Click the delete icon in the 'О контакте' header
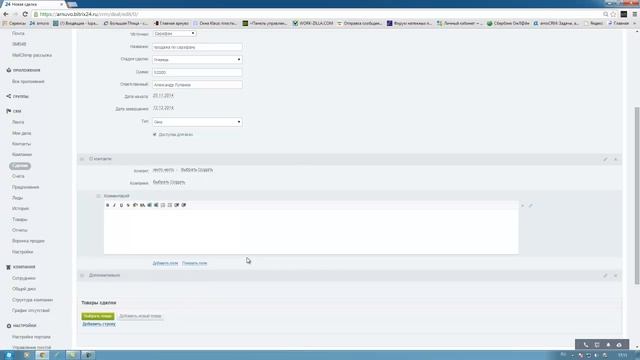640x360 pixels. pyautogui.click(x=616, y=159)
